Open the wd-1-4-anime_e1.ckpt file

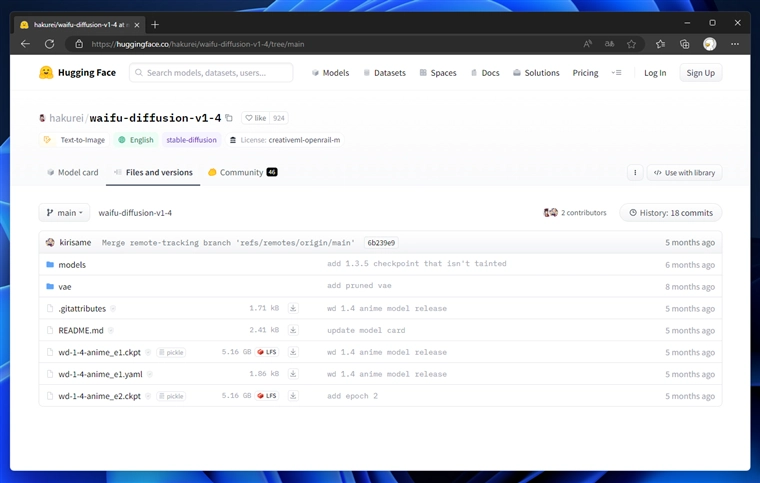(x=99, y=352)
